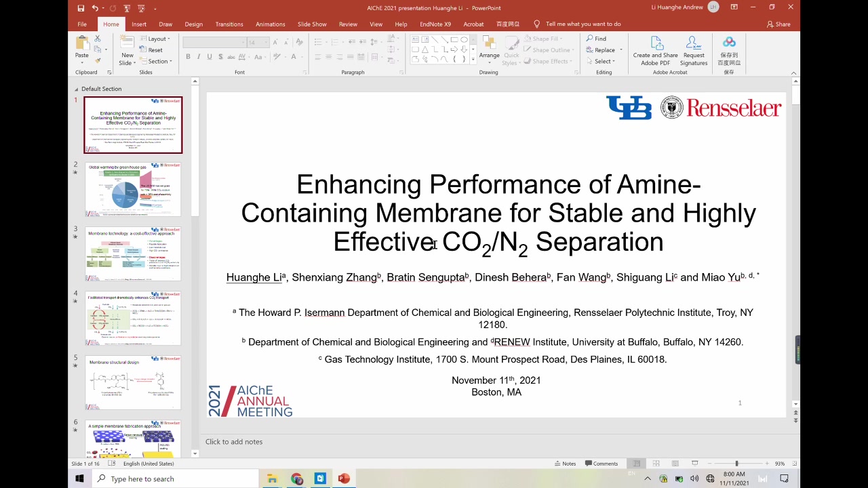868x488 pixels.
Task: Start Slide Show from the status bar icon
Action: coord(694,464)
